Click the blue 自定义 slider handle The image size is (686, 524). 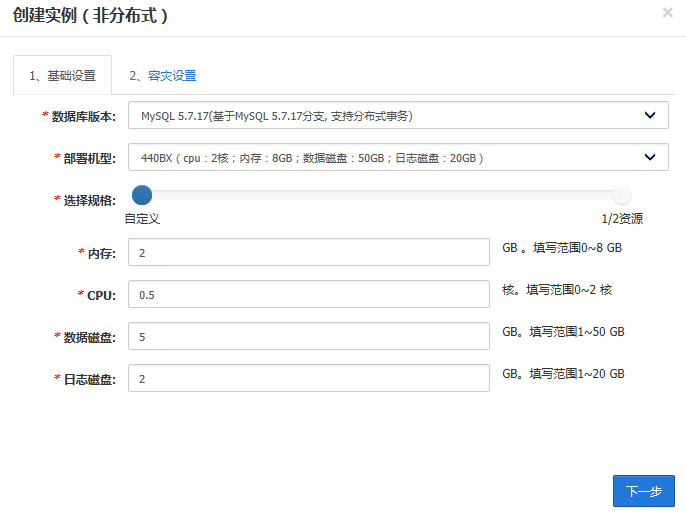click(x=142, y=195)
